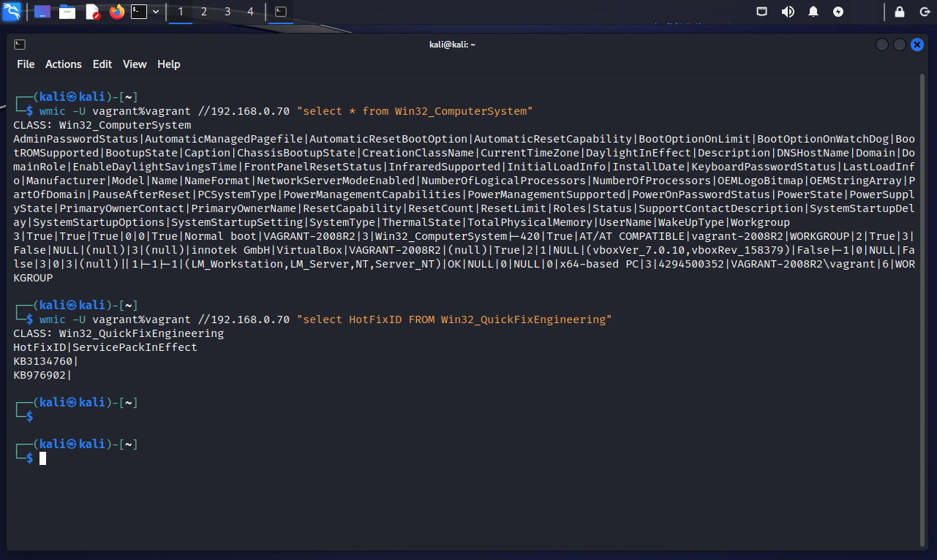
Task: Open the volume control icon
Action: coord(788,12)
